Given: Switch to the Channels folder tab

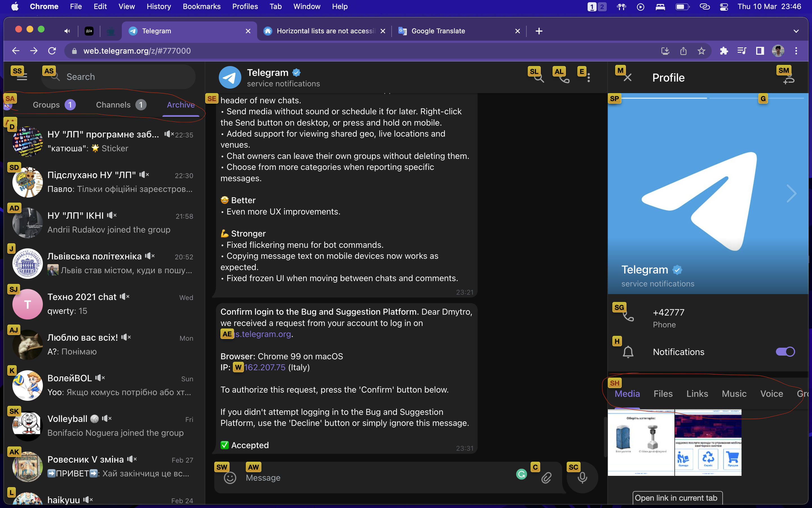Looking at the screenshot, I should 121,105.
